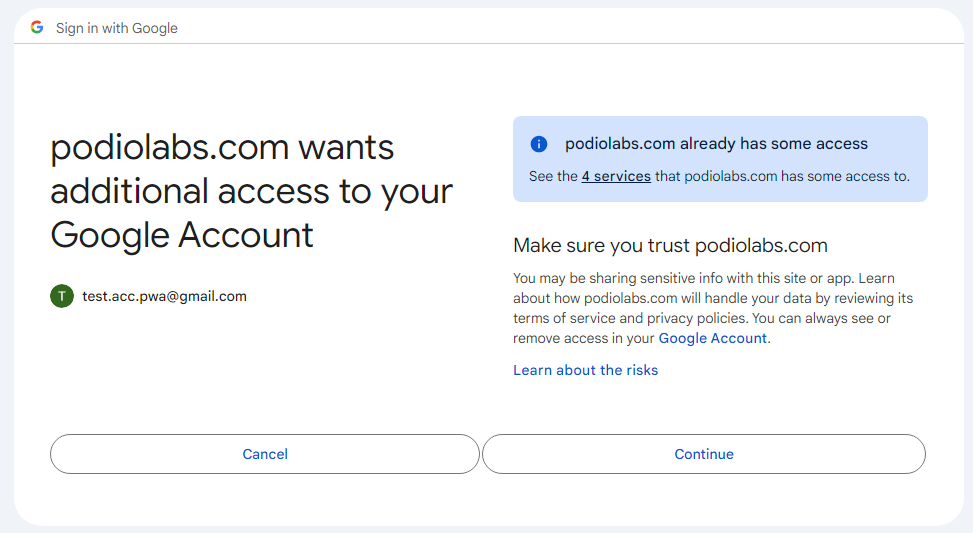Viewport: 973px width, 533px height.
Task: Click the test.acc.pwa@gmail.com account email
Action: tap(164, 296)
